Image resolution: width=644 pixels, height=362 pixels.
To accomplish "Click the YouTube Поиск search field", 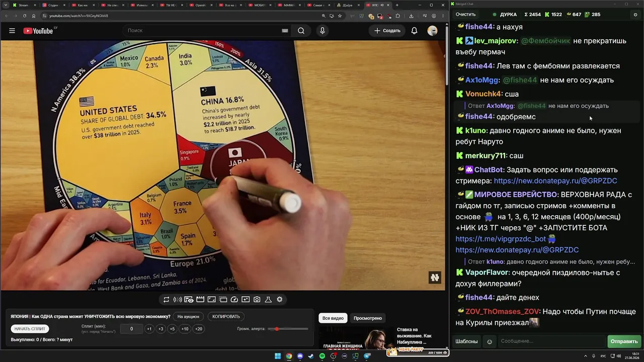I will pos(206,31).
